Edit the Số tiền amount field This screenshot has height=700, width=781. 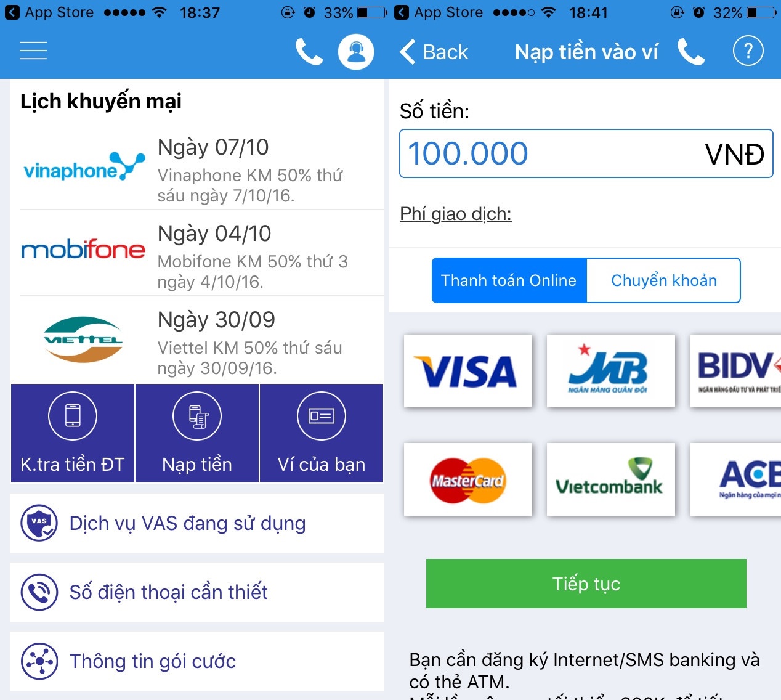coord(586,153)
